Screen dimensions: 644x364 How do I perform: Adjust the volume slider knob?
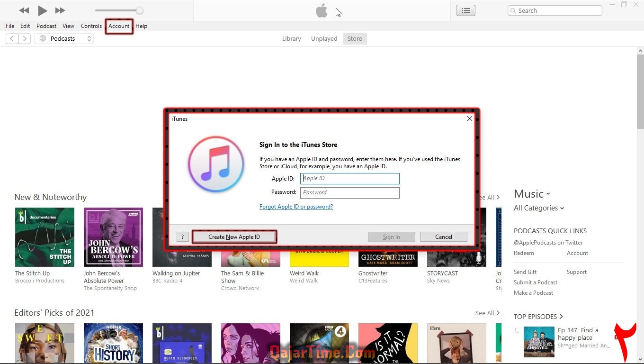click(x=139, y=10)
